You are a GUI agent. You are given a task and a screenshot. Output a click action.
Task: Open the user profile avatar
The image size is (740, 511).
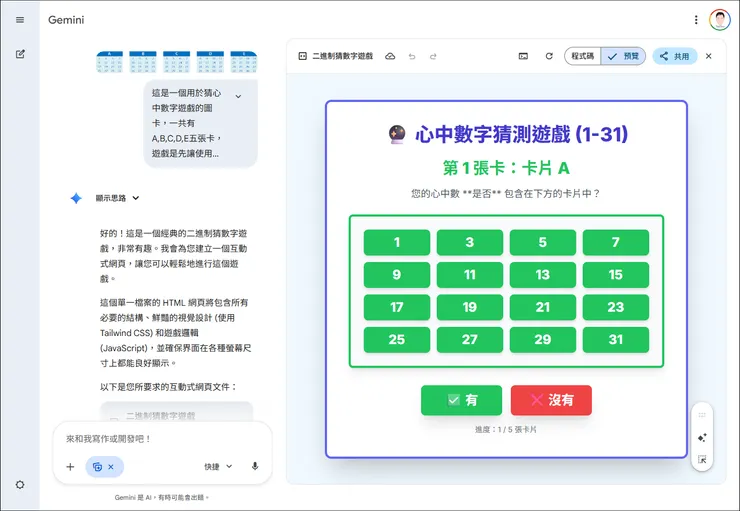tap(719, 20)
